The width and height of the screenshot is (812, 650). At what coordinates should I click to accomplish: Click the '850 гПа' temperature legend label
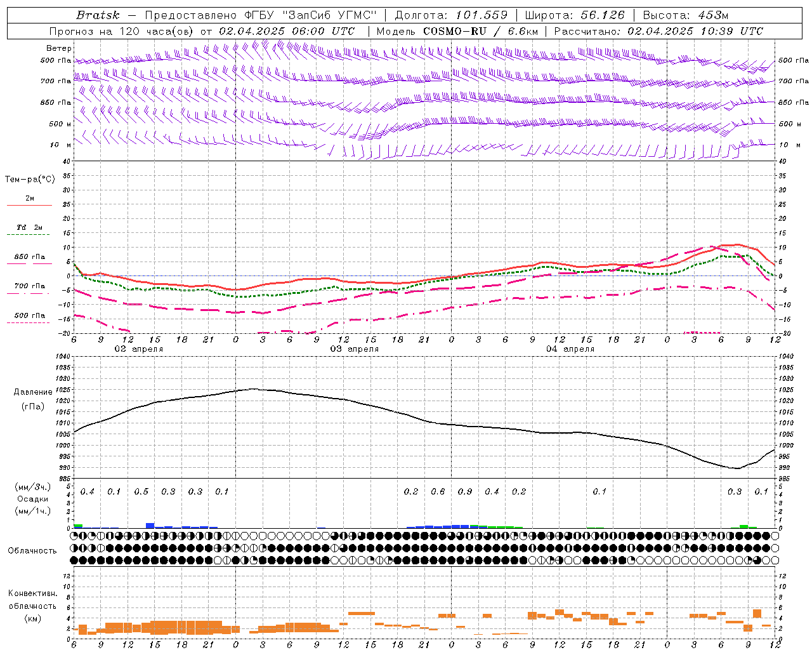[30, 256]
